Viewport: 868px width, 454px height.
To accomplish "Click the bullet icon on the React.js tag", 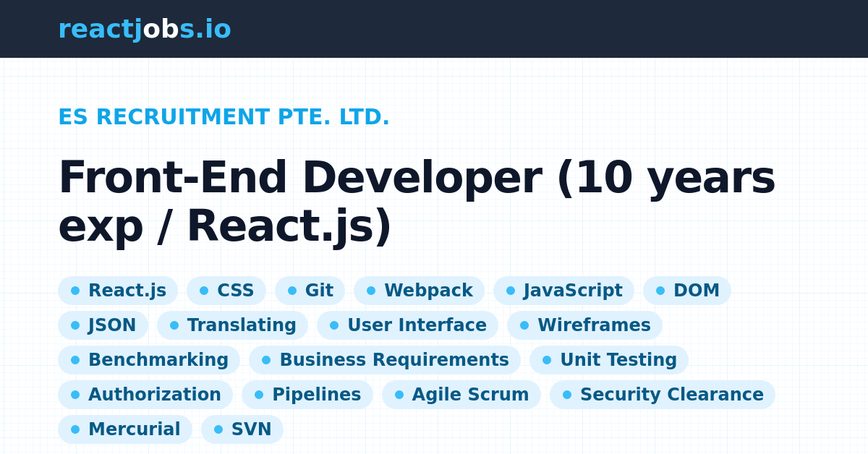I will (x=76, y=291).
